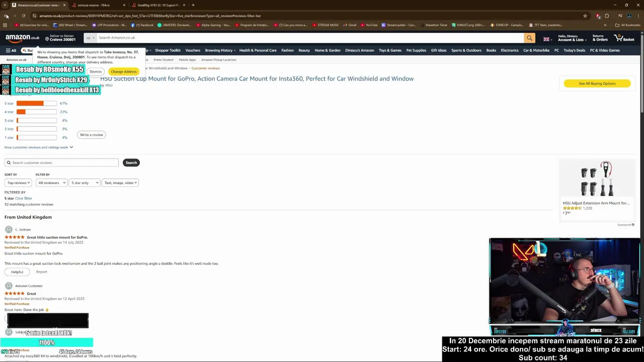644x362 pixels.
Task: Report C. Jackson's review
Action: click(x=41, y=272)
